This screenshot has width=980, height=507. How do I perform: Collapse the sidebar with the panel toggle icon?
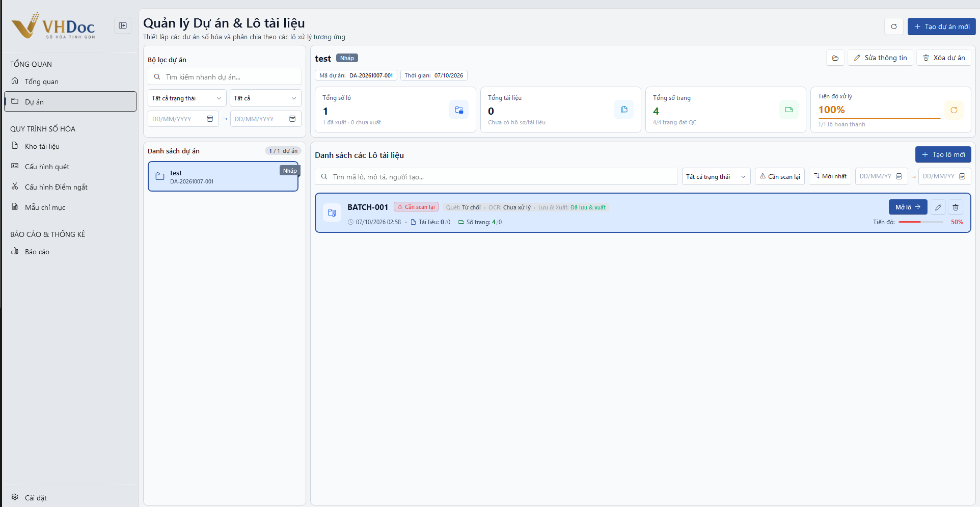point(123,25)
